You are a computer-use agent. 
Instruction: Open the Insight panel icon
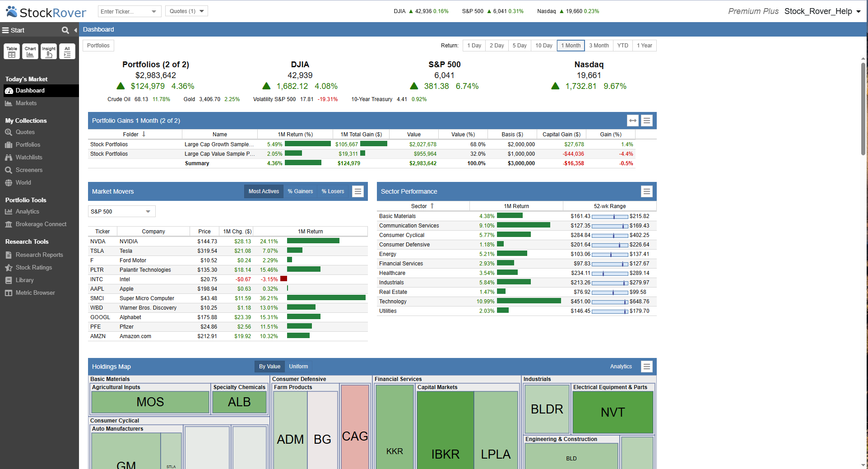pyautogui.click(x=48, y=51)
